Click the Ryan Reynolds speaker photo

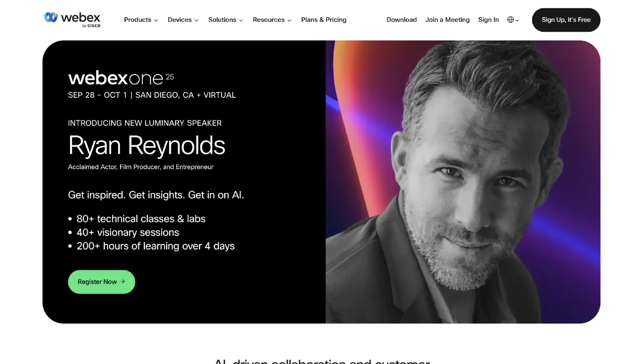click(x=463, y=182)
